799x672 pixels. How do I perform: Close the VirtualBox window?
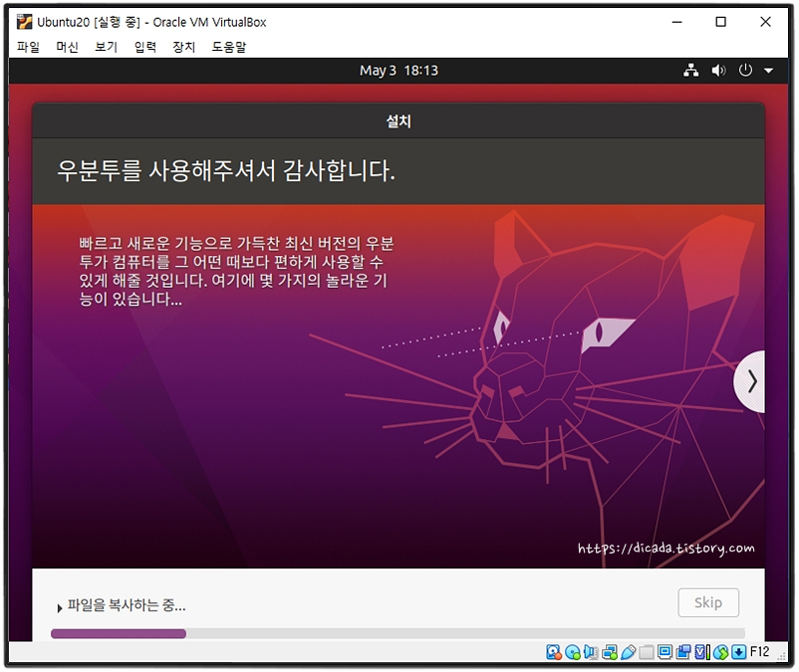(x=765, y=22)
